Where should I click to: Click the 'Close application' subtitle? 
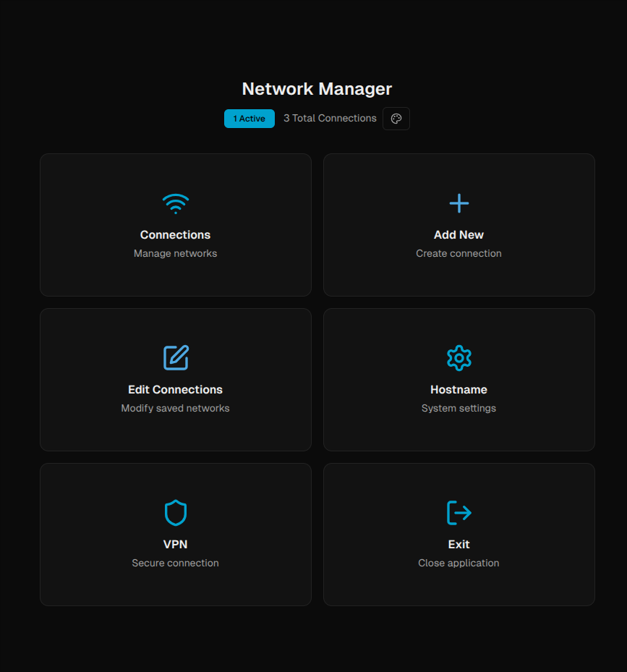pos(458,563)
